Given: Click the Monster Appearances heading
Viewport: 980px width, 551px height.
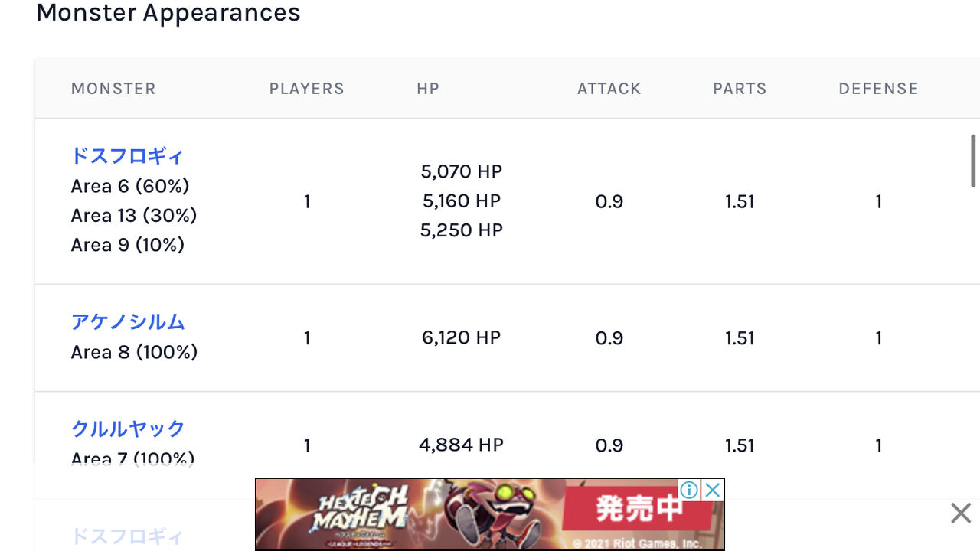Looking at the screenshot, I should coord(168,13).
